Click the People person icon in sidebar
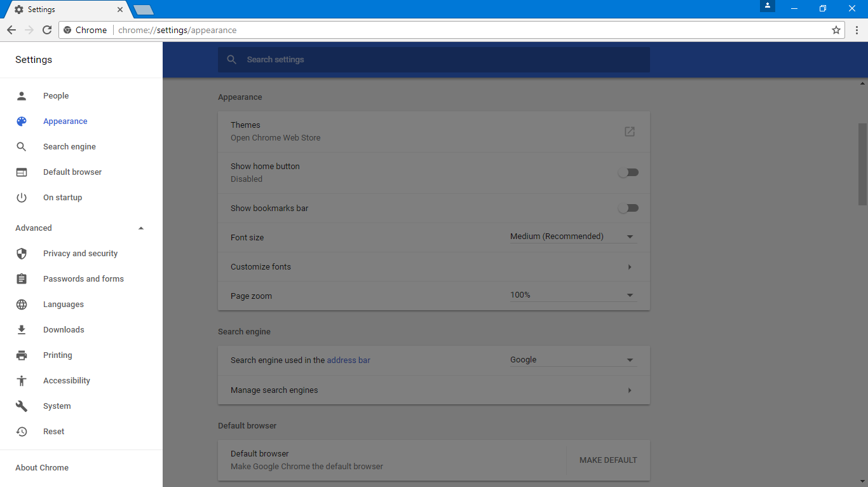Image resolution: width=868 pixels, height=487 pixels. point(22,96)
